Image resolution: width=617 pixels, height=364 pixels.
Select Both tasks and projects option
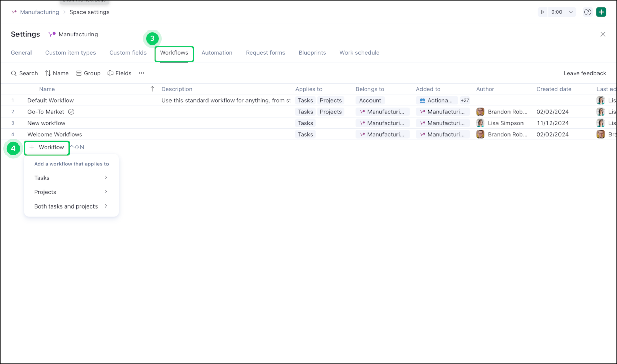[x=66, y=206]
